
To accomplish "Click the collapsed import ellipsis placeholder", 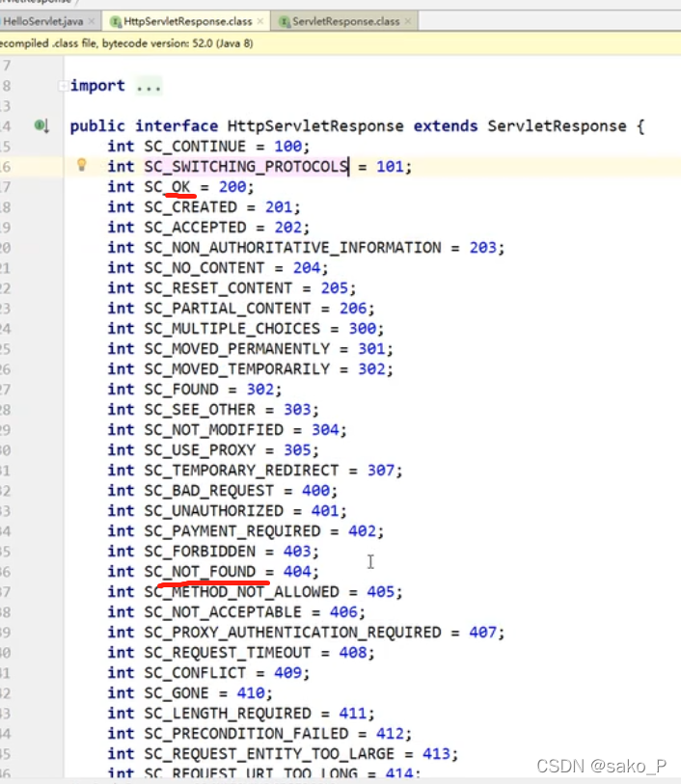I will click(x=149, y=87).
